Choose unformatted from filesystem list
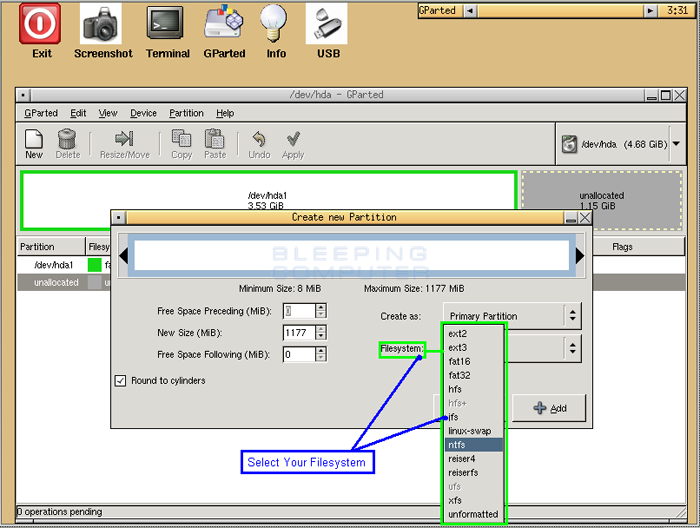Viewport: 700px width, 528px height. point(474,514)
